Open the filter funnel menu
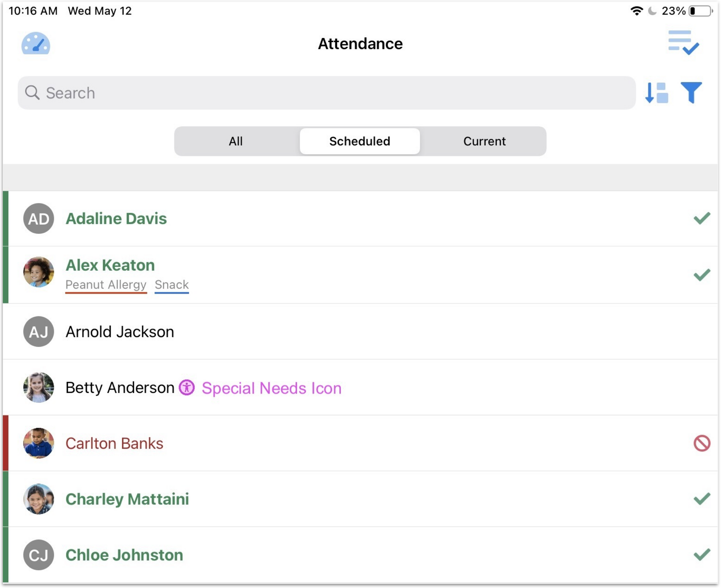Viewport: 721px width, 588px height. click(x=691, y=93)
